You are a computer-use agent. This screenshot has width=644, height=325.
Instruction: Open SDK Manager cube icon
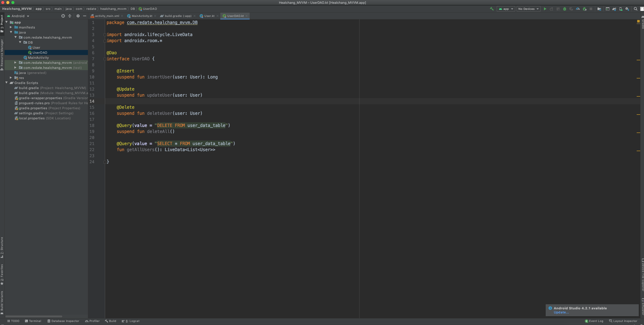(627, 9)
